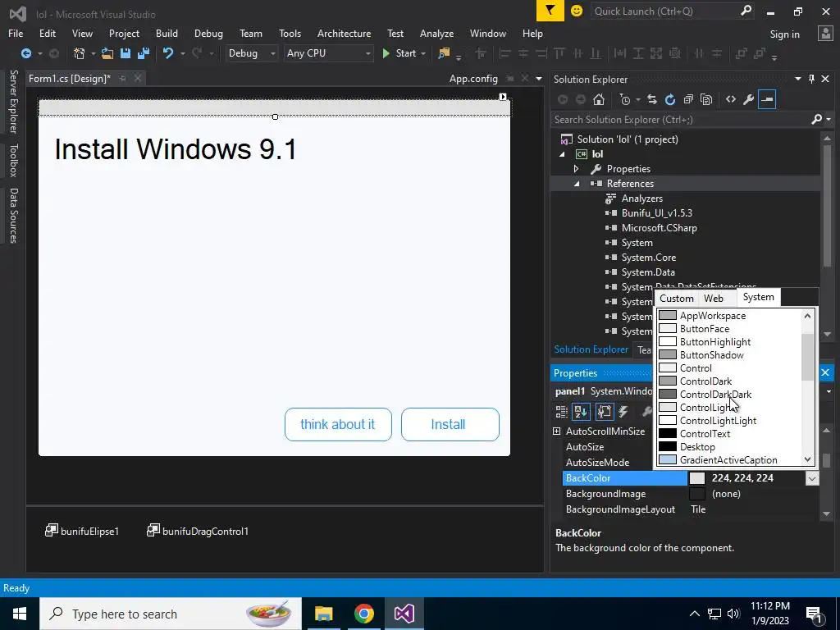This screenshot has width=840, height=630.
Task: Open the Start button dropdown arrow
Action: [x=423, y=53]
